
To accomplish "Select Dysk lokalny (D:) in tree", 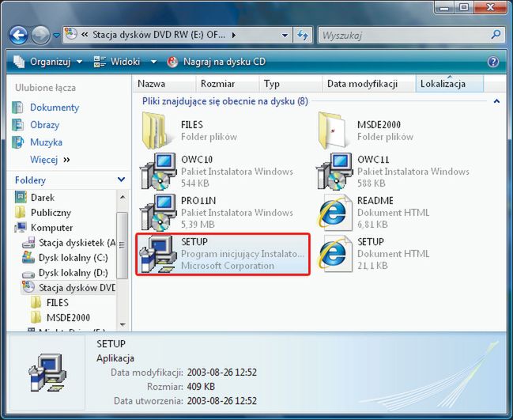I will tap(74, 273).
